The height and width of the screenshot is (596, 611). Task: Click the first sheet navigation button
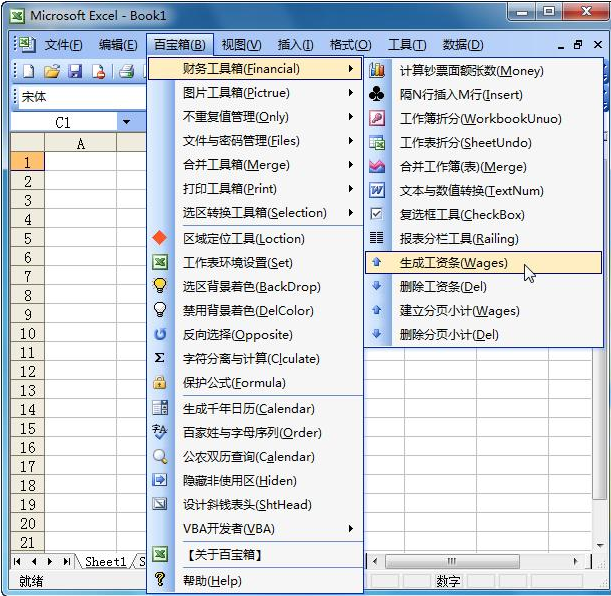click(17, 561)
